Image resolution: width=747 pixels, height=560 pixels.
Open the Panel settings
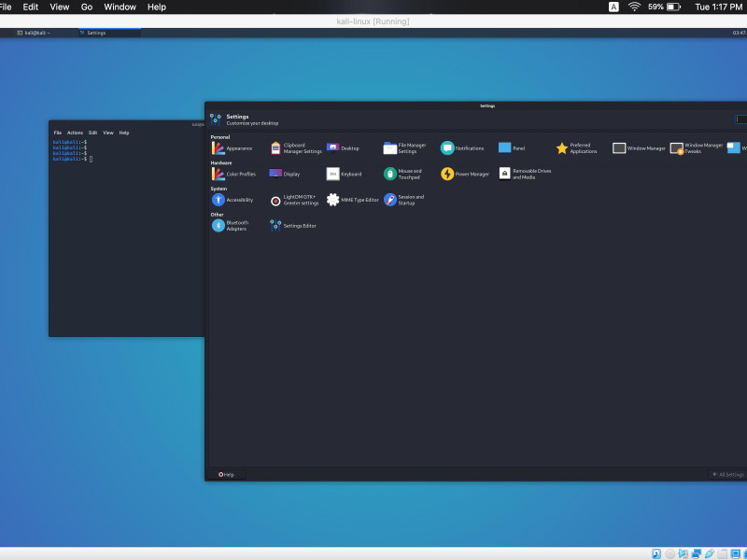coord(512,148)
